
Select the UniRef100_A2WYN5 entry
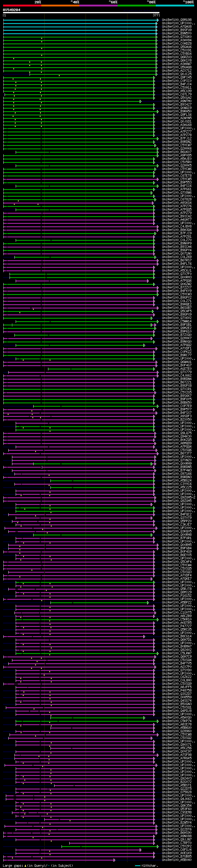pos(177,118)
